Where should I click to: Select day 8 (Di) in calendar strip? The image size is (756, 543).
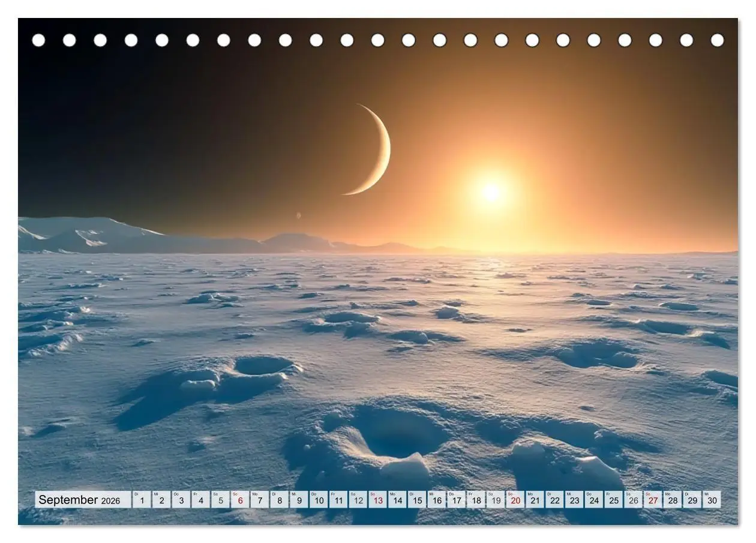[280, 500]
